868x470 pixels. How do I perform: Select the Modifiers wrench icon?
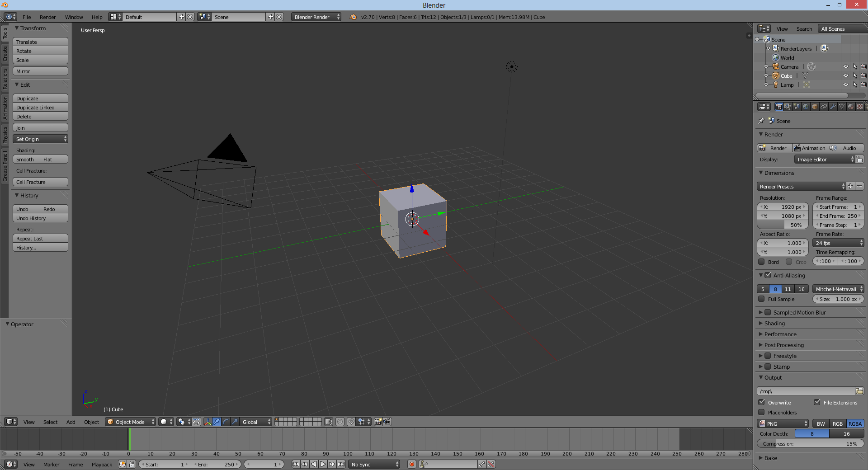(x=833, y=107)
